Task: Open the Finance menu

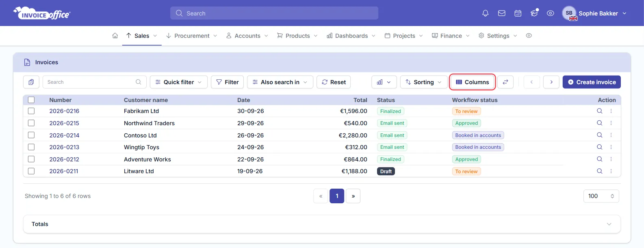Action: 451,36
